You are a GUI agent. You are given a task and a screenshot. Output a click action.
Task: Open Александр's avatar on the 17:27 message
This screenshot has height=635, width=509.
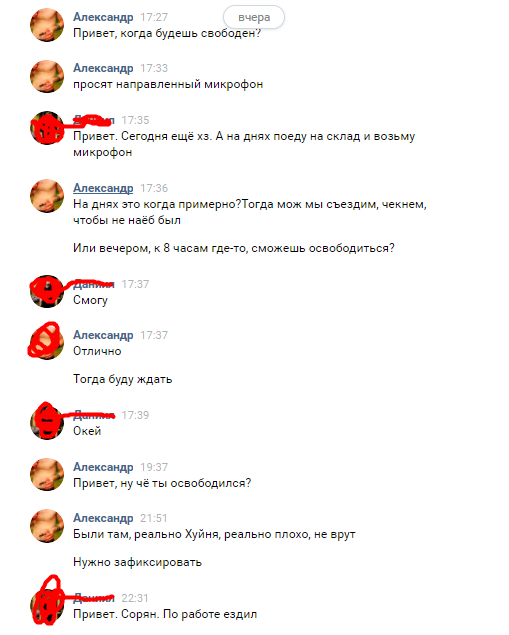pos(47,25)
